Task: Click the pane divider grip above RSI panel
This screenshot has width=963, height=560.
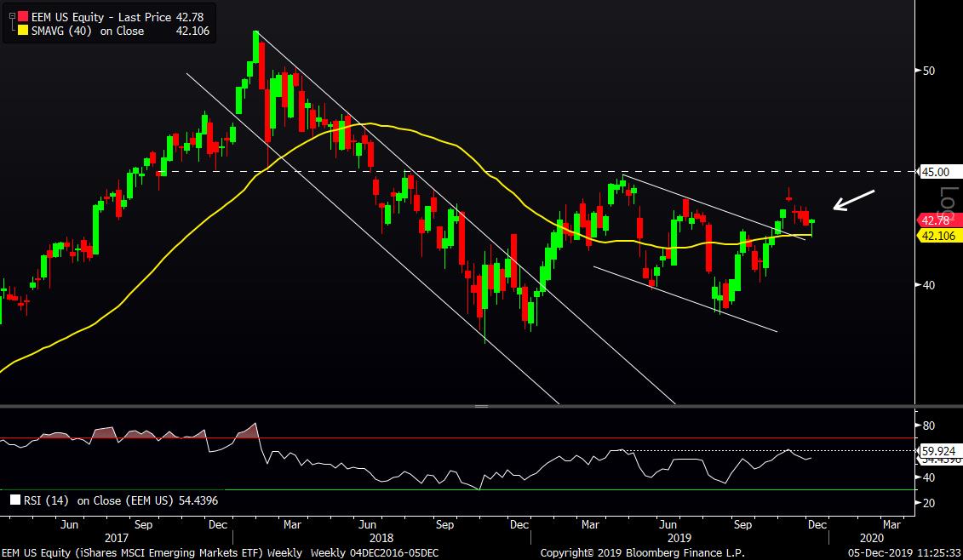Action: [x=482, y=406]
